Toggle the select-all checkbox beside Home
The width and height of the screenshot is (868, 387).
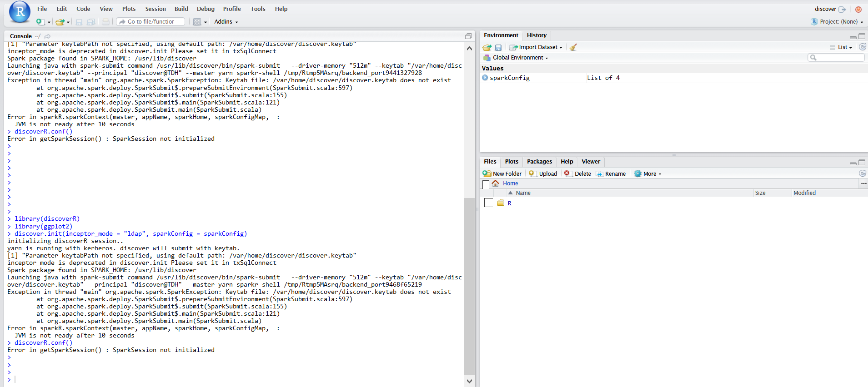(486, 184)
